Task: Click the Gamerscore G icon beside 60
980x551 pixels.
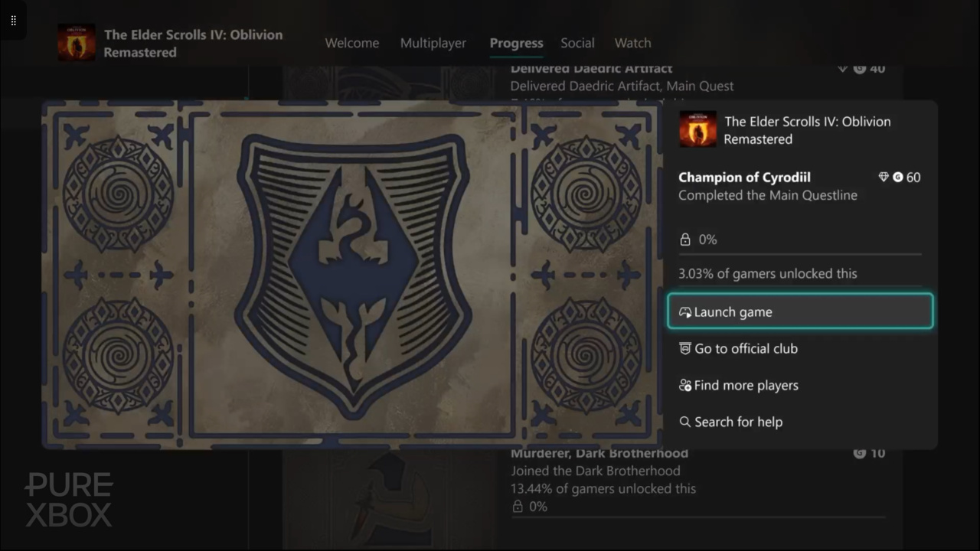Action: tap(897, 178)
